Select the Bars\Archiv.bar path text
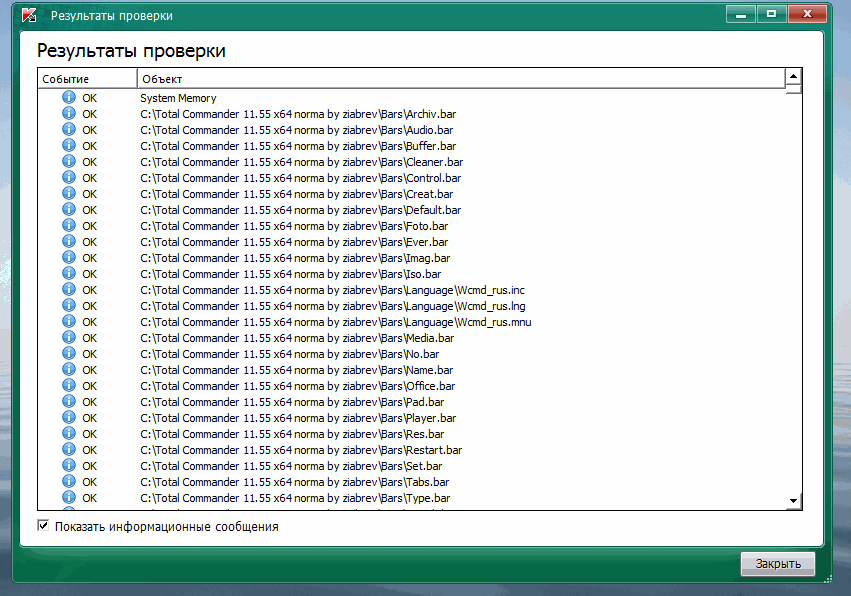This screenshot has height=596, width=851. click(x=298, y=114)
